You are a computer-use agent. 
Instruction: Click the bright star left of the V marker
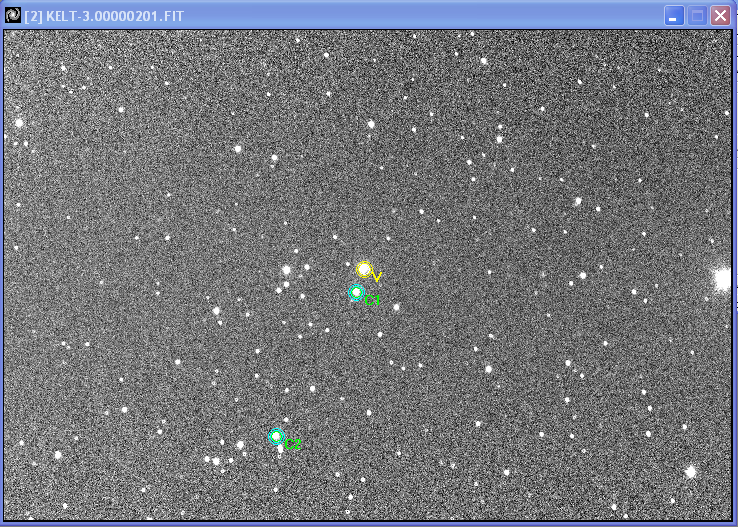[x=286, y=269]
